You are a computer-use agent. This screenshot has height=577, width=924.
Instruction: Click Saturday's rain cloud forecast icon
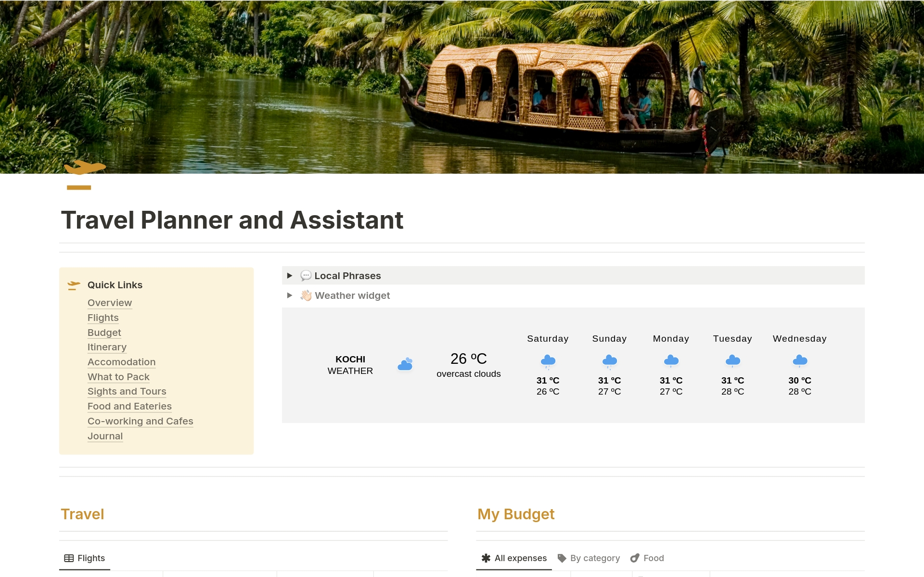coord(548,361)
